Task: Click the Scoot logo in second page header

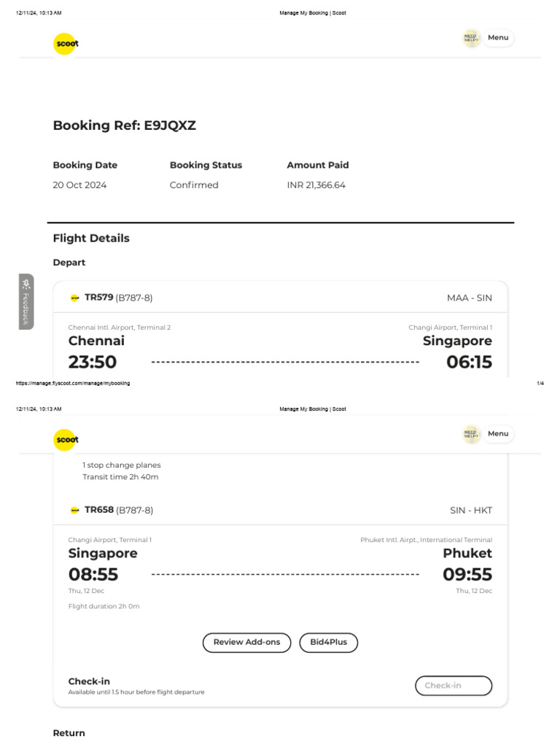Action: [x=66, y=440]
